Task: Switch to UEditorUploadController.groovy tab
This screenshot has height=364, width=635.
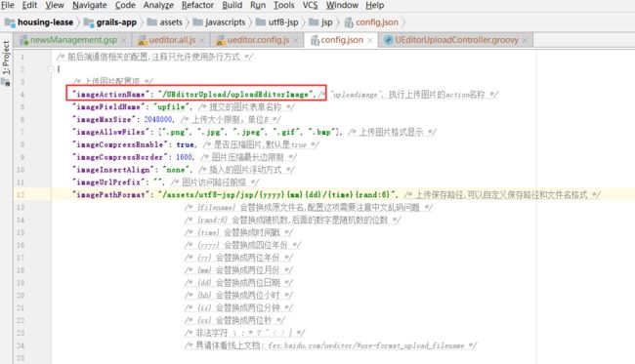Action: [456, 40]
